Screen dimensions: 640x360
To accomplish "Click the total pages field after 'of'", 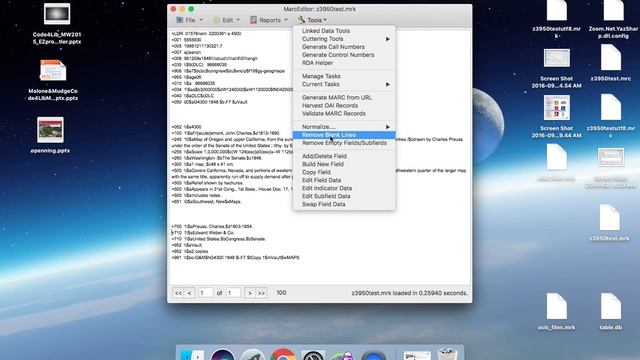I will pos(233,293).
